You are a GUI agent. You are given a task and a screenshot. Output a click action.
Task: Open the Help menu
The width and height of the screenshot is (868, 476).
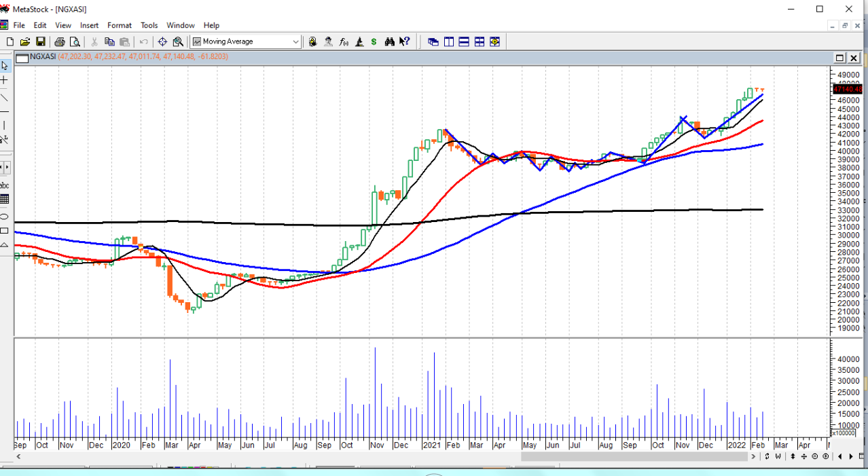tap(211, 25)
